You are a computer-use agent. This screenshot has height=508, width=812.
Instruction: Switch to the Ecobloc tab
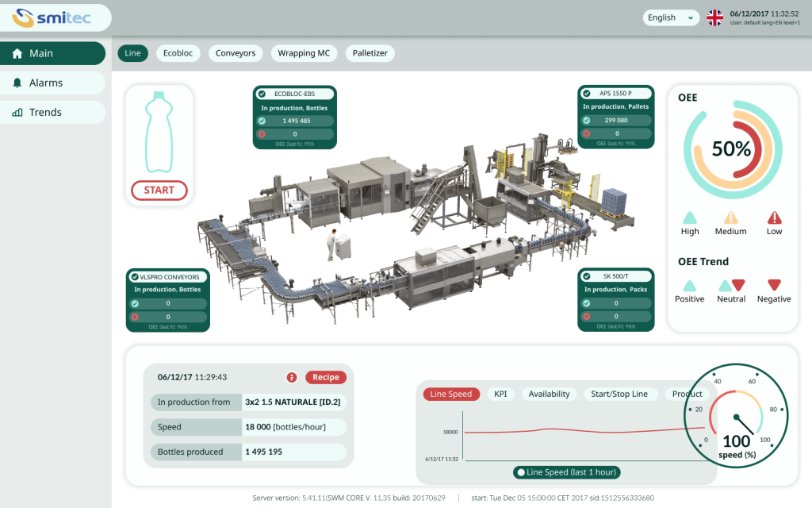178,53
